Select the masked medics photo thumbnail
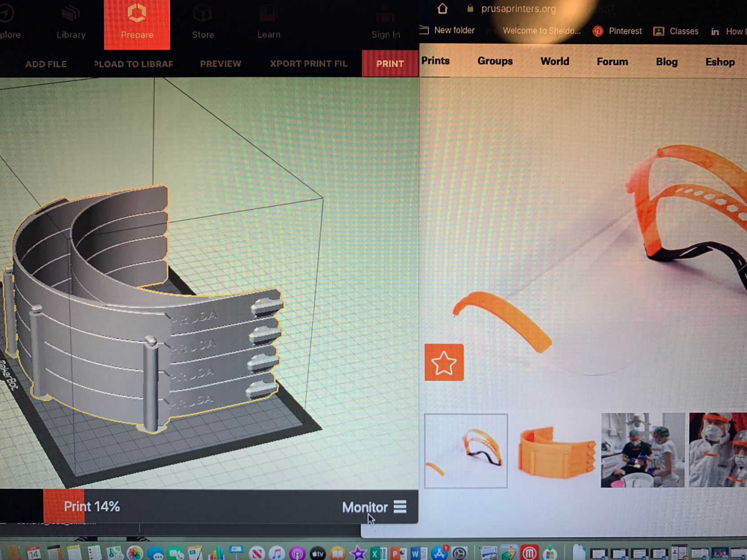 click(718, 450)
